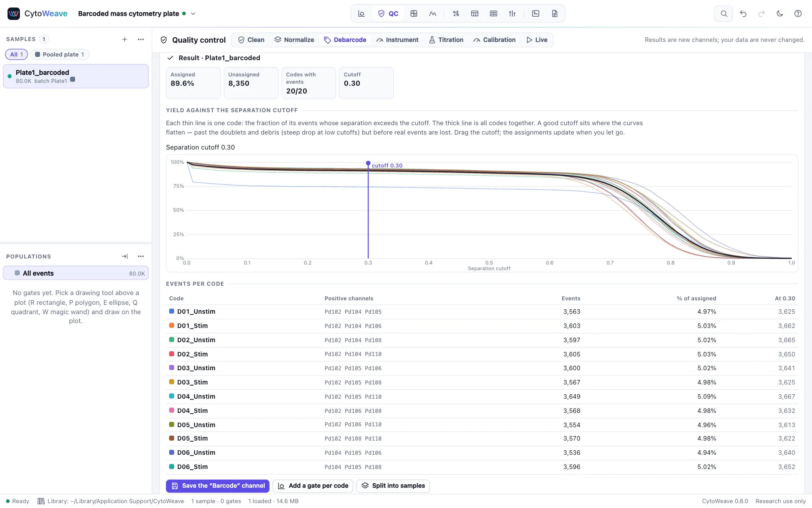The height and width of the screenshot is (508, 812).
Task: Open the Titration tab
Action: tap(446, 40)
